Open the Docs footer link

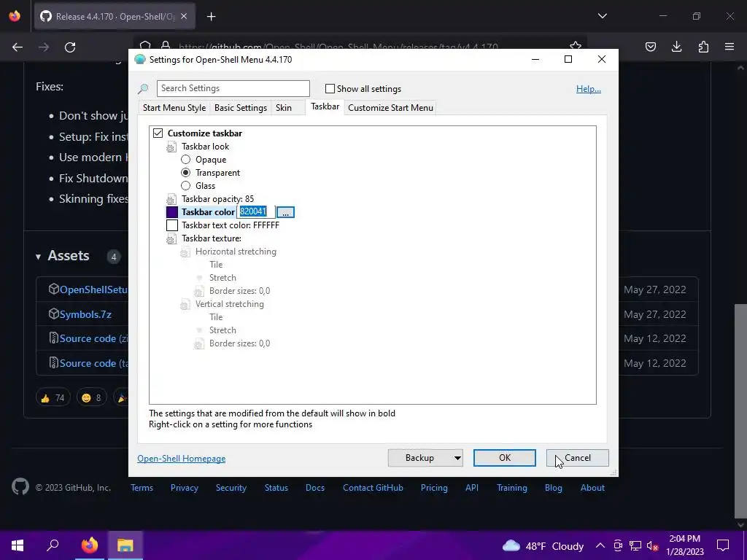[x=315, y=488]
